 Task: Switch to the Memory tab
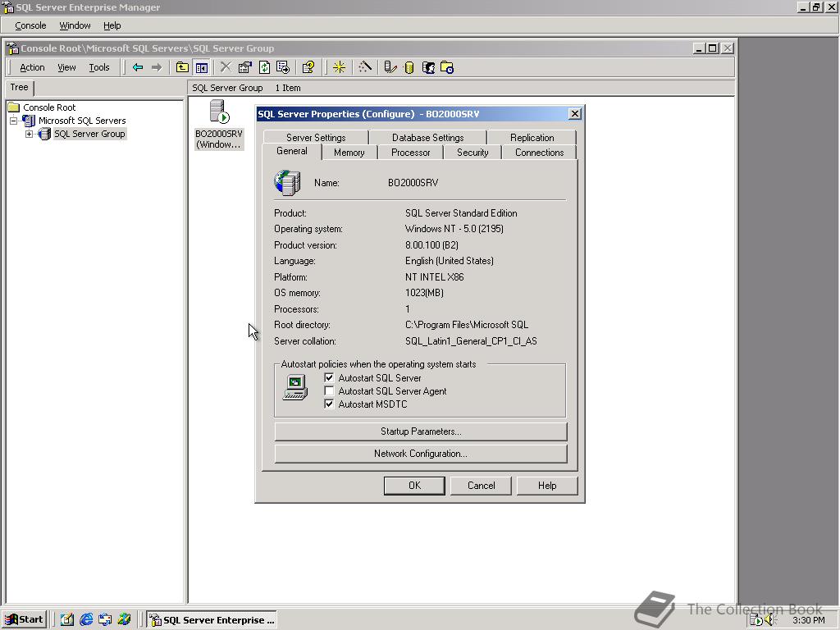coord(349,153)
